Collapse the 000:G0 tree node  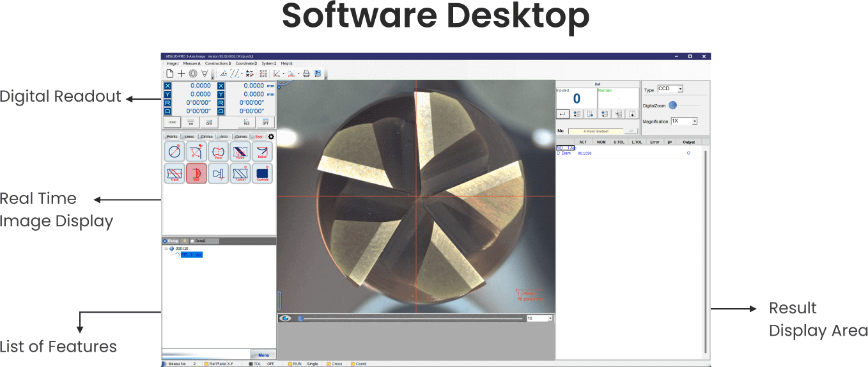pyautogui.click(x=166, y=248)
